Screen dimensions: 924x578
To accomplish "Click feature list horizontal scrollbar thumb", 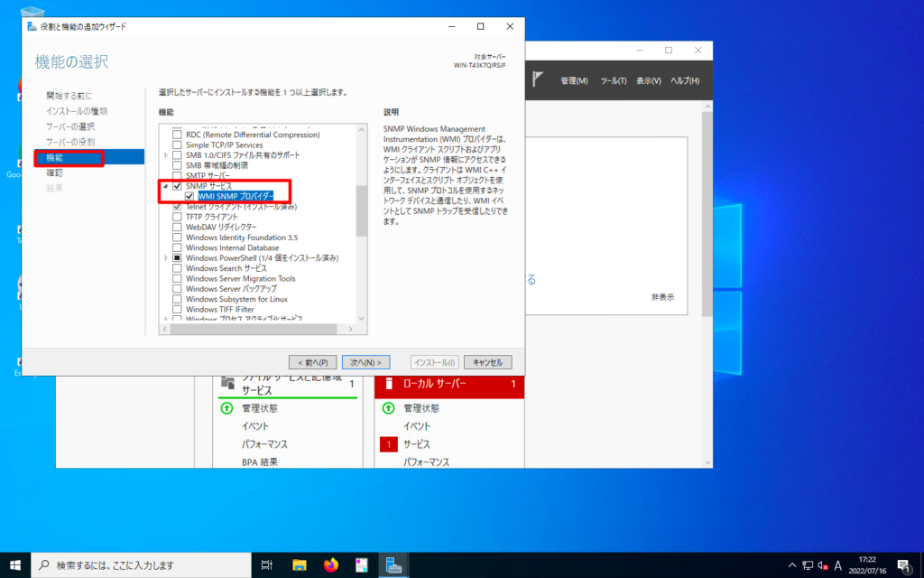I will point(253,329).
